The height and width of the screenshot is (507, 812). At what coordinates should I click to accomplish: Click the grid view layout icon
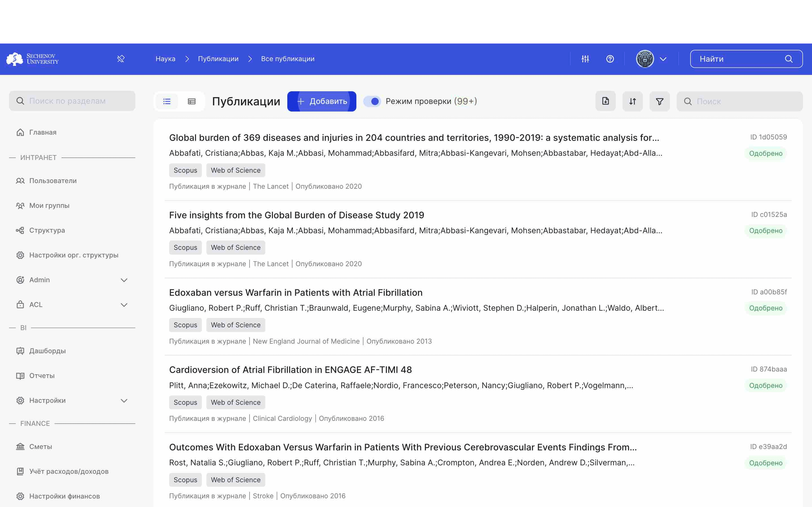(x=192, y=101)
